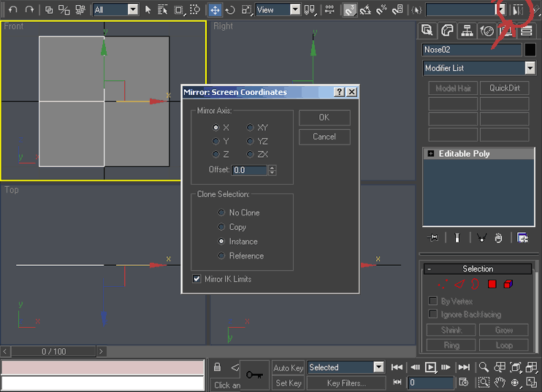Activate the Select and Rotate tool
The width and height of the screenshot is (542, 392).
230,9
